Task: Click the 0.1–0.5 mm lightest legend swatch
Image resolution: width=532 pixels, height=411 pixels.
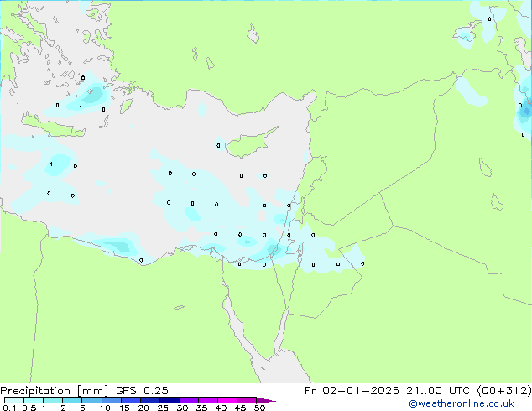Action: pyautogui.click(x=14, y=400)
